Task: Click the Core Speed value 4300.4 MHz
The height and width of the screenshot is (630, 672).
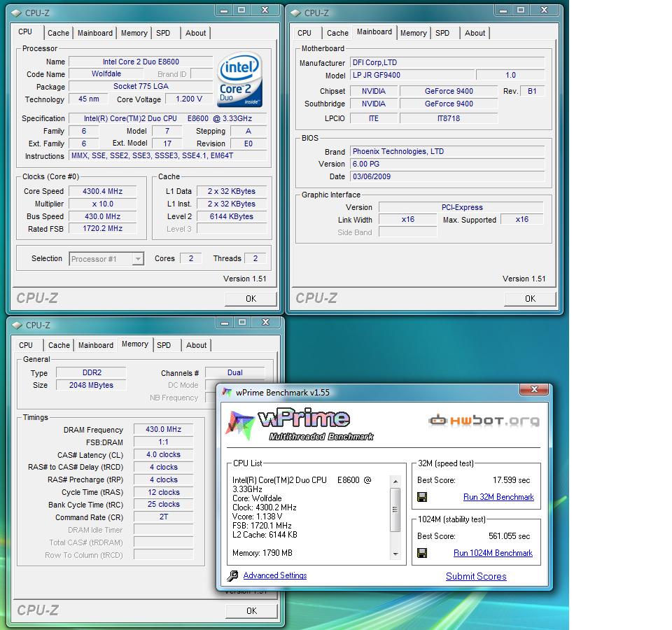Action: 102,191
